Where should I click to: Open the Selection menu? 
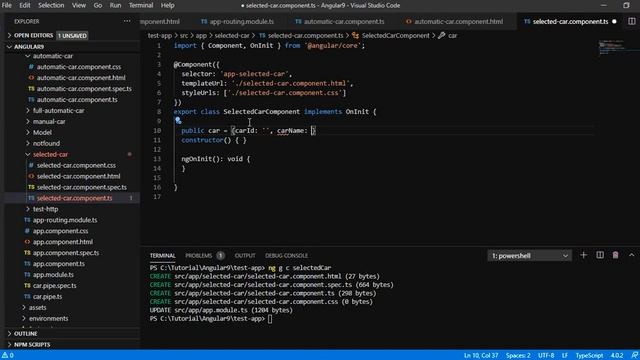coord(51,5)
